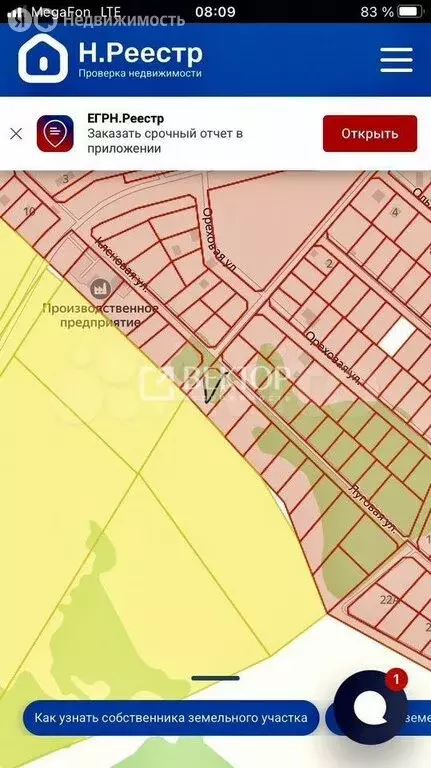Tap the Н.Реестр title text
The width and height of the screenshot is (431, 768).
141,52
